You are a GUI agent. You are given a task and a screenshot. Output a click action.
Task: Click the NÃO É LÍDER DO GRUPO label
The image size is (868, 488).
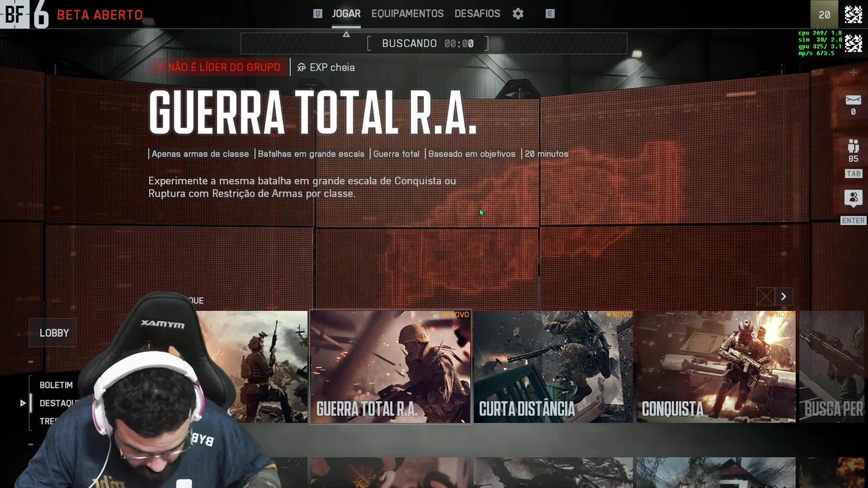pos(218,67)
